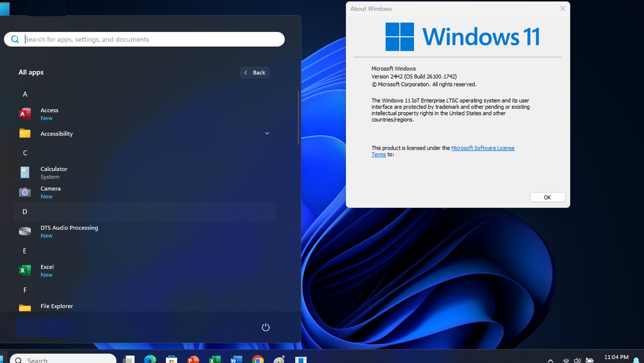Open File Explorer in the apps list

[x=144, y=306]
